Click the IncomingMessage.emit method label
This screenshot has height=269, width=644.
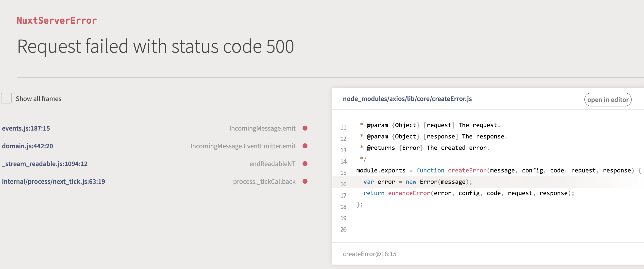(x=262, y=128)
